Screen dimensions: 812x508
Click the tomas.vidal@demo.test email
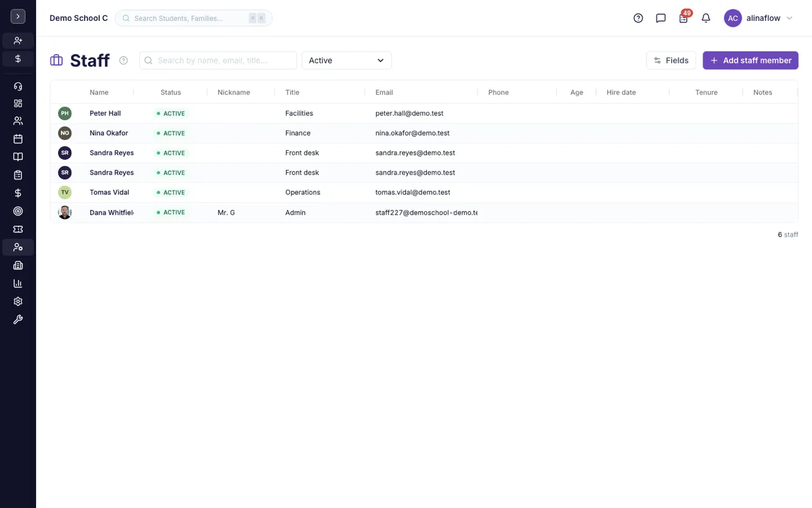click(413, 192)
